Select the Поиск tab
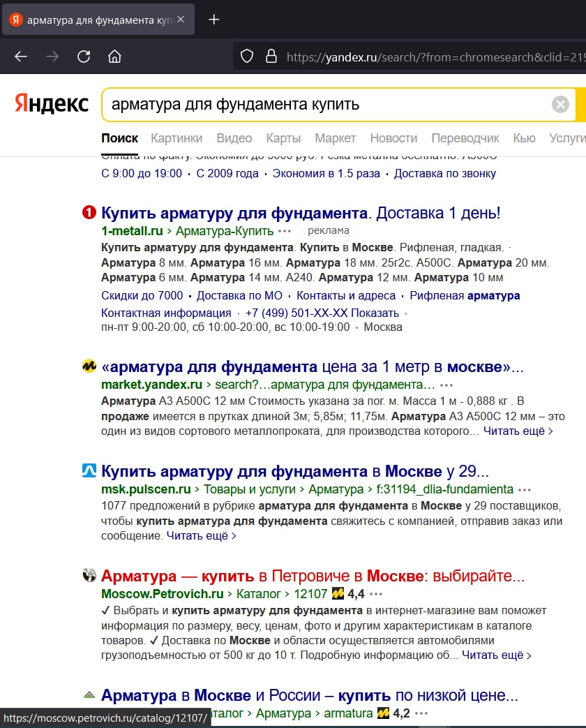The height and width of the screenshot is (728, 586). click(120, 138)
